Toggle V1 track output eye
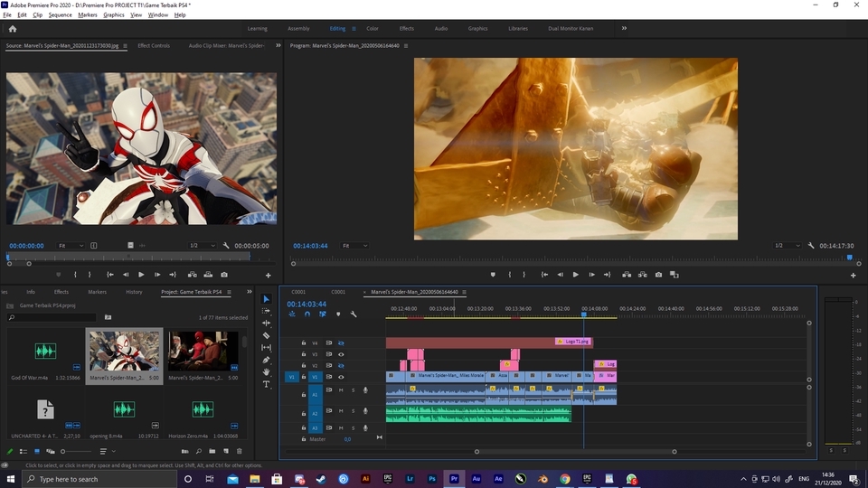 (x=341, y=377)
